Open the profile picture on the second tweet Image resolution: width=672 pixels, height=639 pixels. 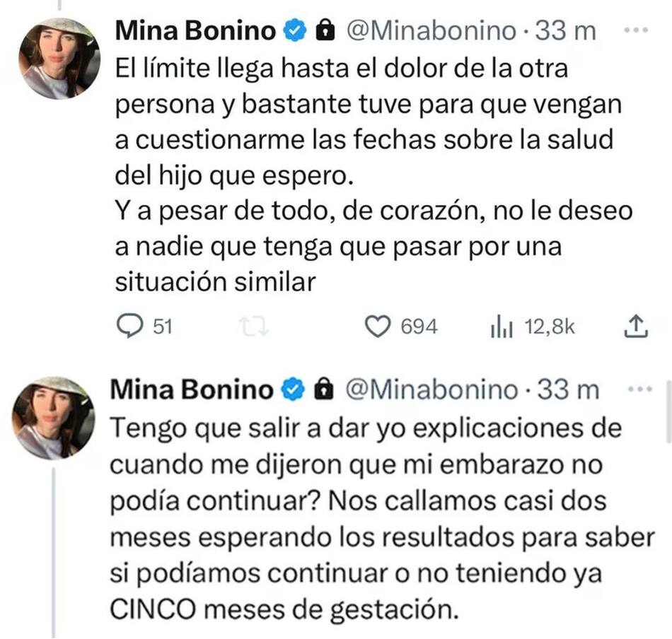click(54, 417)
